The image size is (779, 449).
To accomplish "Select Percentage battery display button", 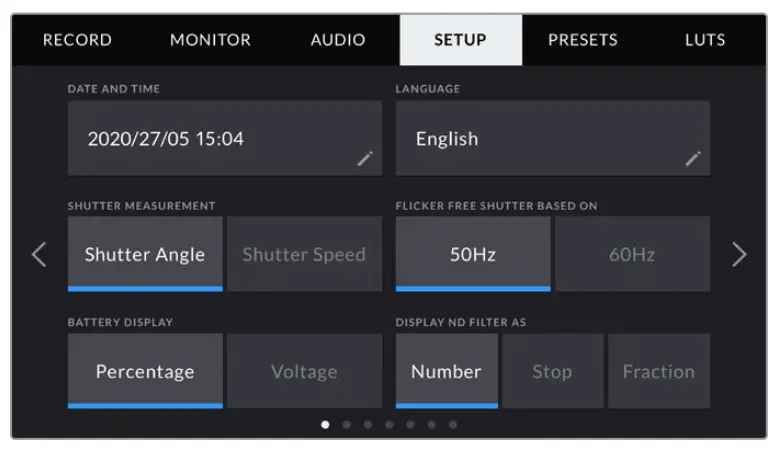I will [145, 371].
